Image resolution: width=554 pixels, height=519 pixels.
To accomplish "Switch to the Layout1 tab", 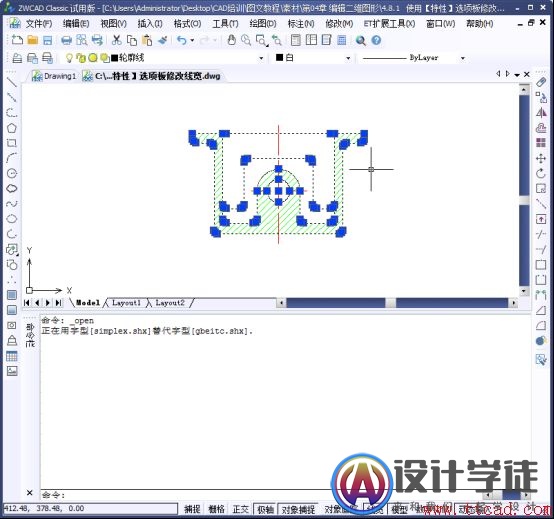I will point(126,303).
